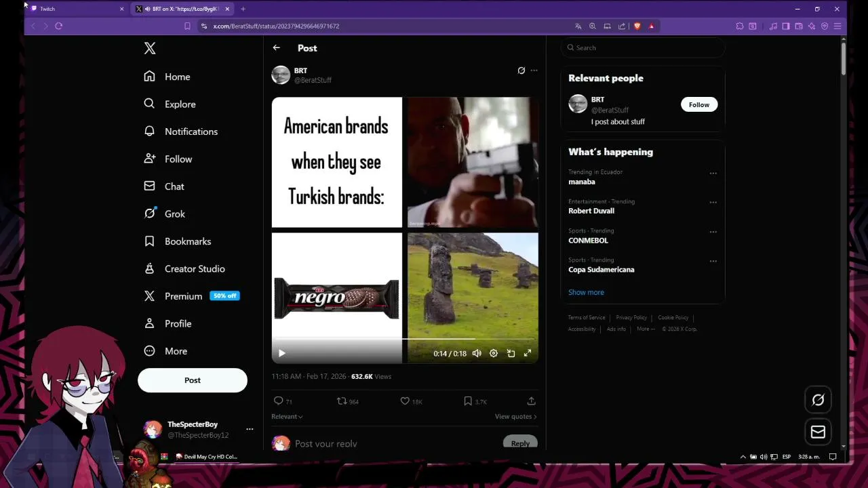Open TheSpecterBoy account menu dots
This screenshot has width=868, height=488.
[x=250, y=429]
